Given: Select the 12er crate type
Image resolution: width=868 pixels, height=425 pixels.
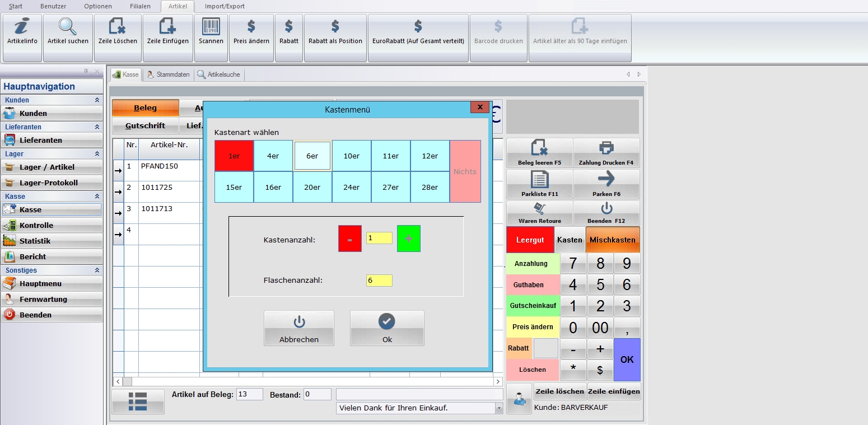Looking at the screenshot, I should 430,156.
